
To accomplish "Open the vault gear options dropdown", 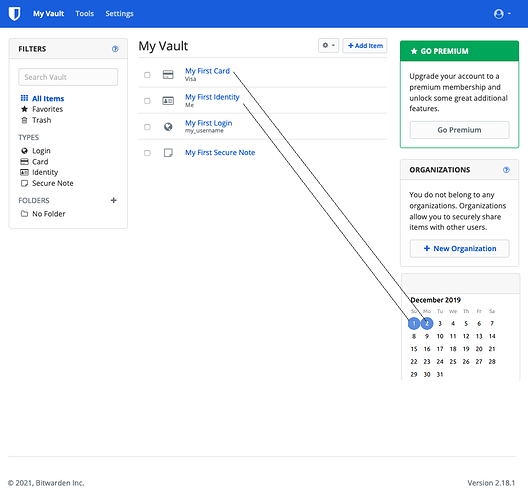I will click(x=328, y=45).
